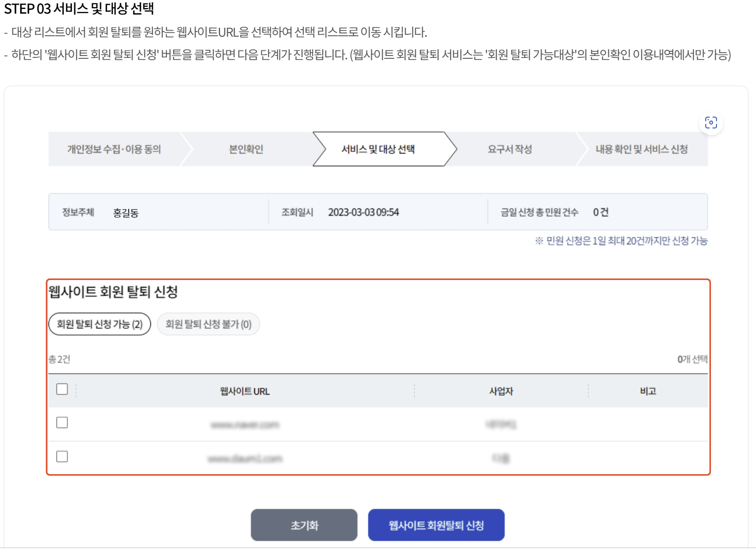Switch to the '회원 탈퇴 신청 불가 (0)' filter tab

point(208,324)
